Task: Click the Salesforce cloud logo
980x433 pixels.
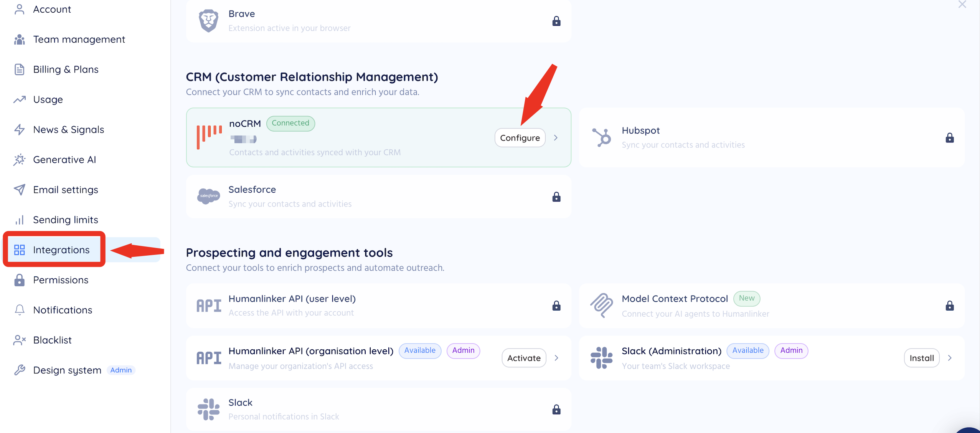Action: point(208,196)
